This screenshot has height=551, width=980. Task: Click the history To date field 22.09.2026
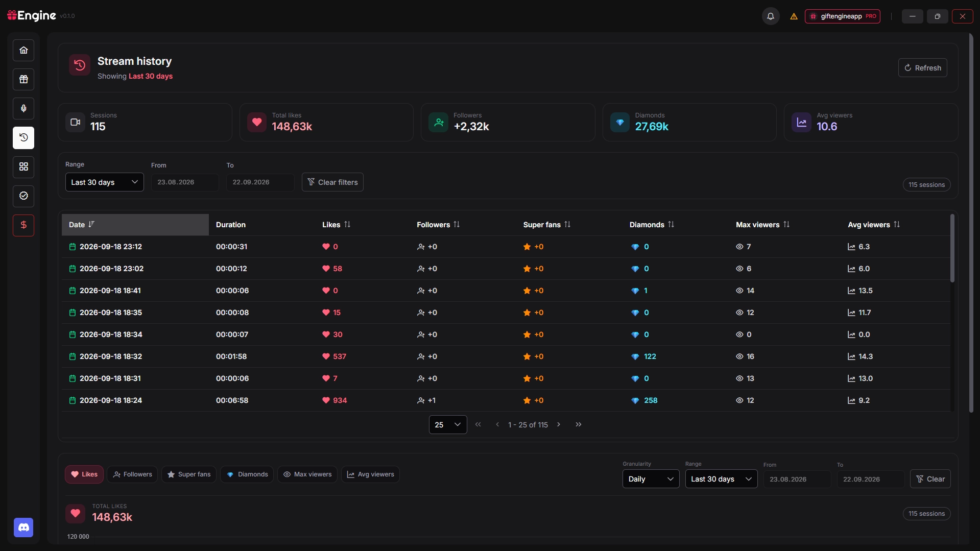tap(260, 182)
